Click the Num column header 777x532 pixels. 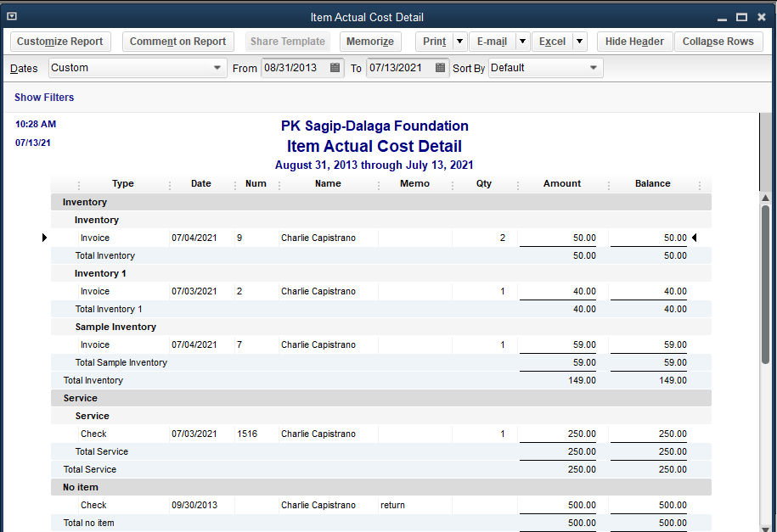click(x=256, y=184)
